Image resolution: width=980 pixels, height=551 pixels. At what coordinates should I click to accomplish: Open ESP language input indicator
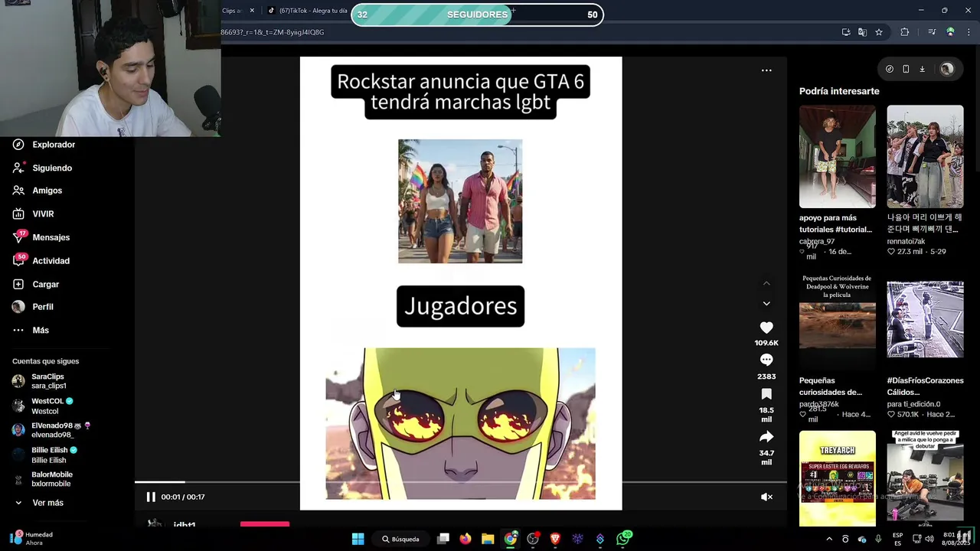tap(897, 539)
